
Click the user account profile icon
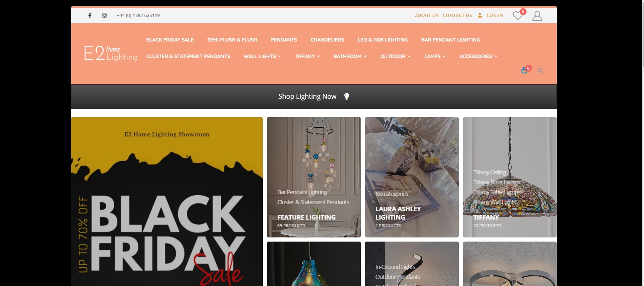pyautogui.click(x=537, y=15)
